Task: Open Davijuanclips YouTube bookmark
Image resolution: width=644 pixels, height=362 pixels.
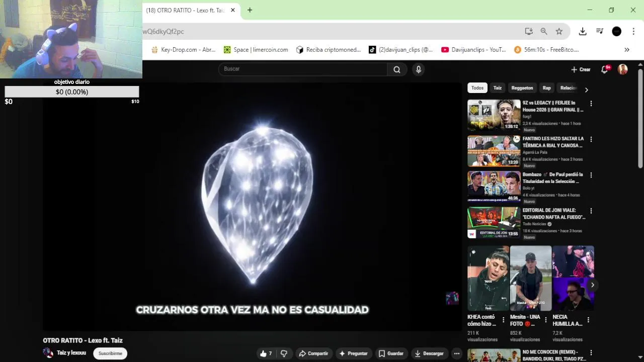Action: 473,50
